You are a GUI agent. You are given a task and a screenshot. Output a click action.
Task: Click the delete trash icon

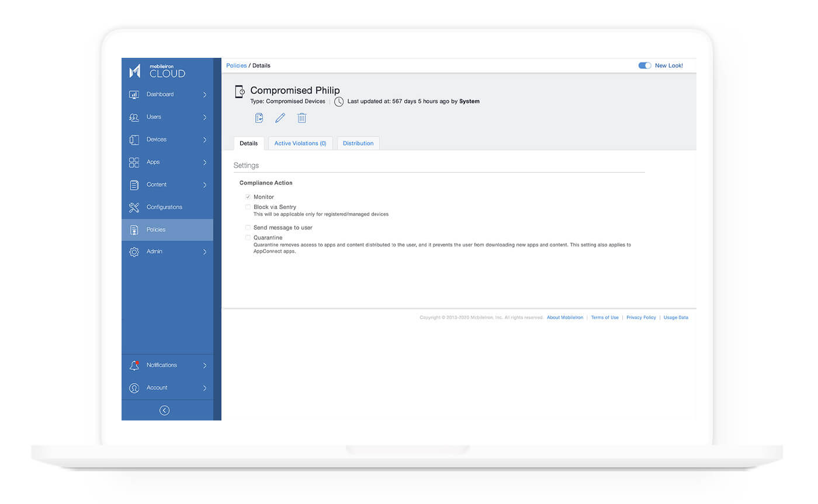(x=301, y=117)
